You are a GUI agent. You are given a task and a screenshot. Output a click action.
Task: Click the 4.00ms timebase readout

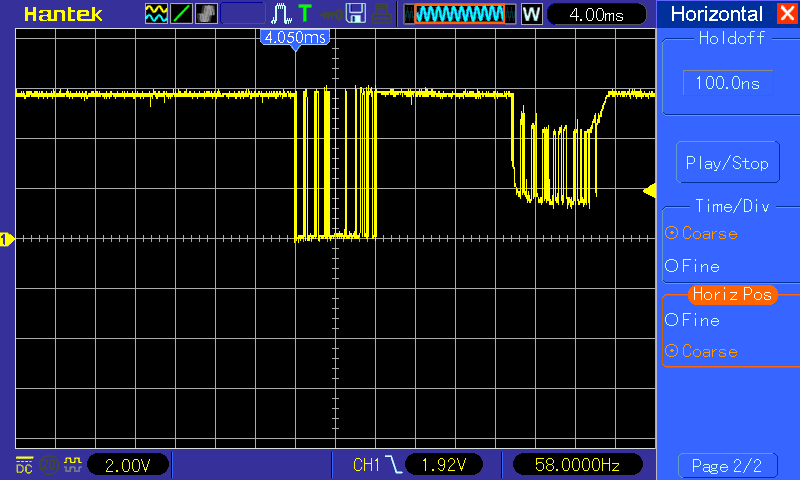coord(596,14)
